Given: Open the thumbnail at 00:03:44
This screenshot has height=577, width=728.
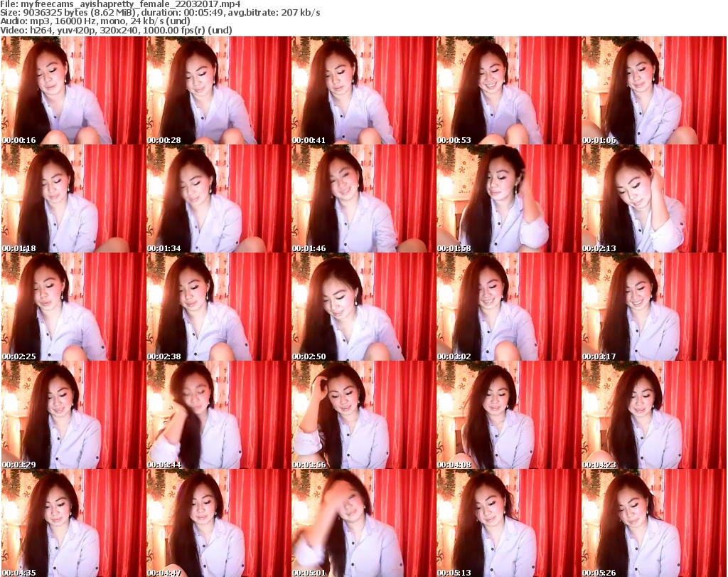Looking at the screenshot, I should point(219,415).
